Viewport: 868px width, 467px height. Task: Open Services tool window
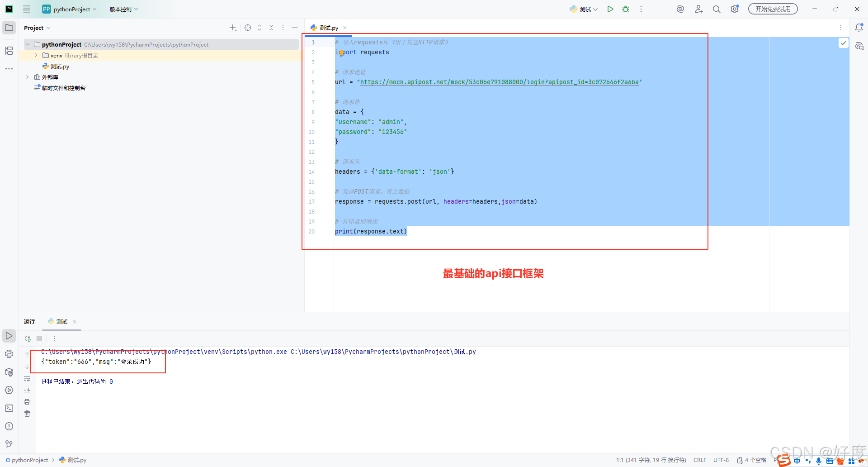9,390
